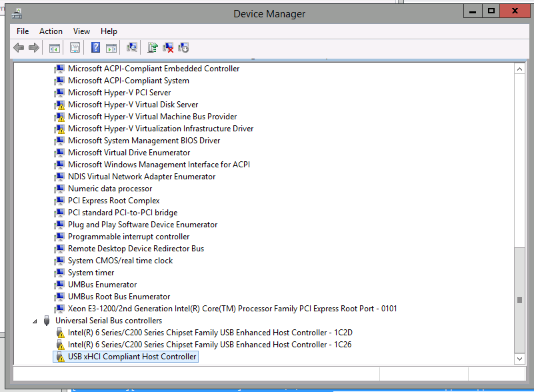Click warning icon of USB Controller - 1C26
Image resolution: width=534 pixels, height=392 pixels.
(x=60, y=345)
